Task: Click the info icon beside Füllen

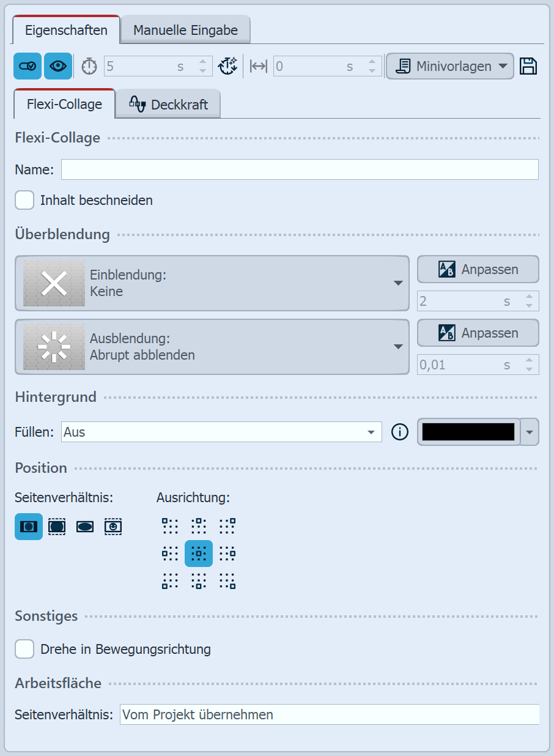Action: (399, 432)
